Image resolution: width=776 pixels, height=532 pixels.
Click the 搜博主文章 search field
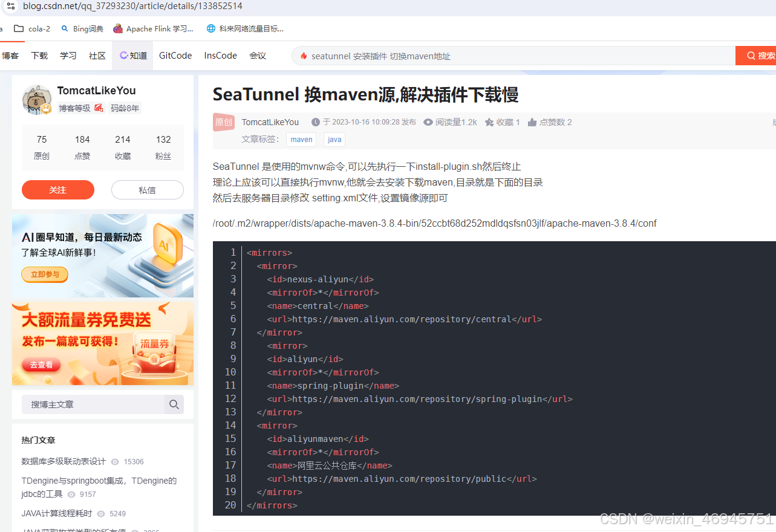tap(93, 404)
